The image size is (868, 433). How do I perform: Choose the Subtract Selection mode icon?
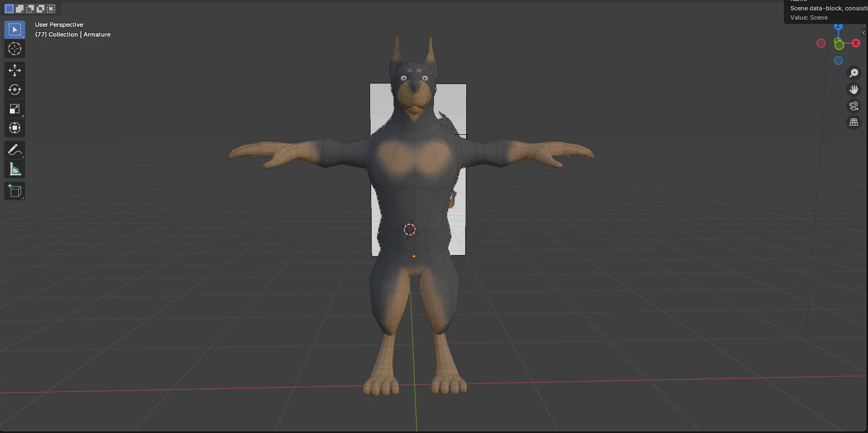coord(30,9)
